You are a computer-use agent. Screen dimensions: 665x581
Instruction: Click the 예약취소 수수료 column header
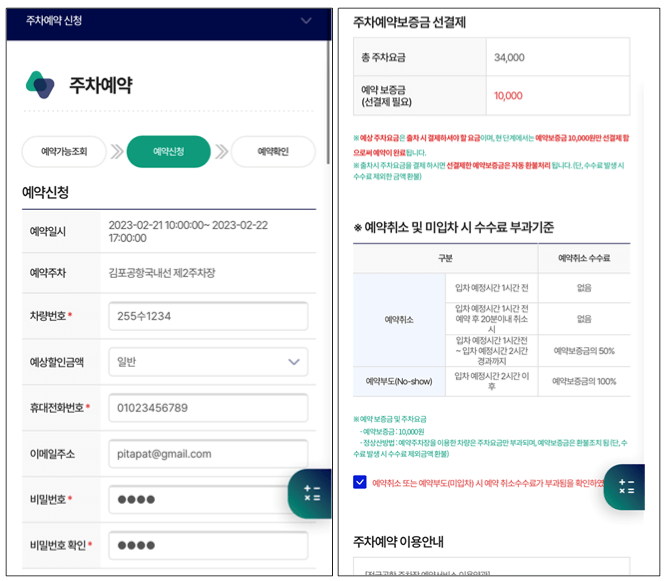[x=584, y=258]
